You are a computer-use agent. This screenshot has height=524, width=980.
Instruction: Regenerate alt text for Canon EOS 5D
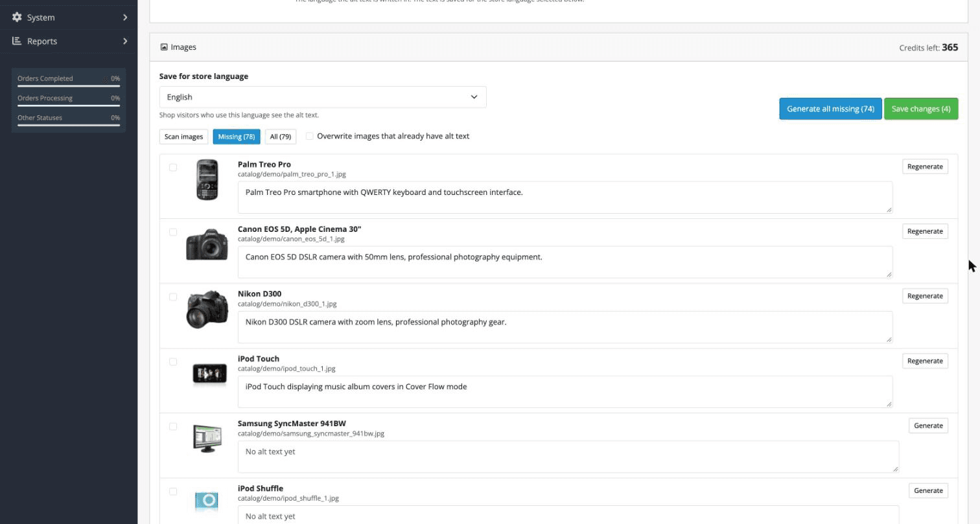925,231
